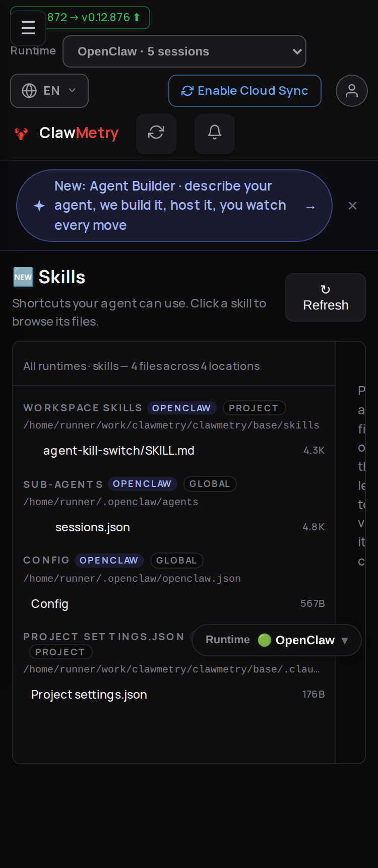Open the user profile icon
The image size is (378, 868).
[x=352, y=91]
